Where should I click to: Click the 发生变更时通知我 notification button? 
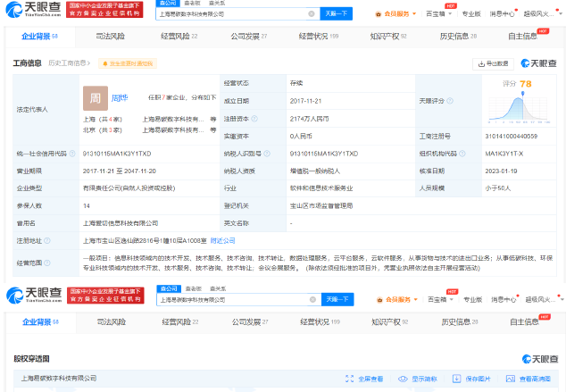coord(128,63)
